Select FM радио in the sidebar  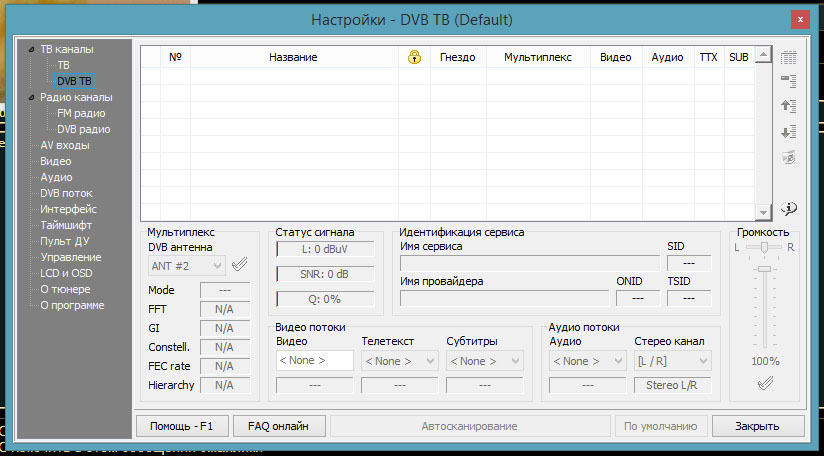(81, 114)
